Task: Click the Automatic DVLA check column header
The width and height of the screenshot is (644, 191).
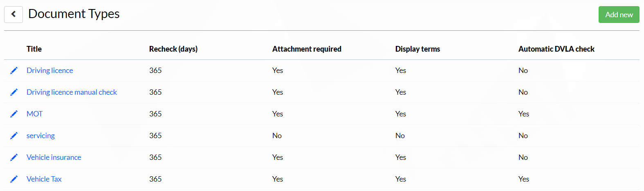Action: (x=556, y=49)
